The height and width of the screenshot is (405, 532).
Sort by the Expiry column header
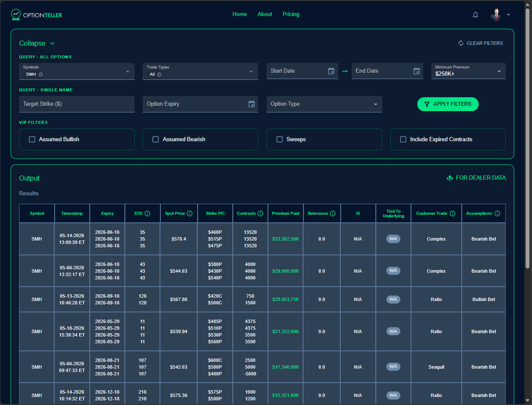[x=108, y=213]
